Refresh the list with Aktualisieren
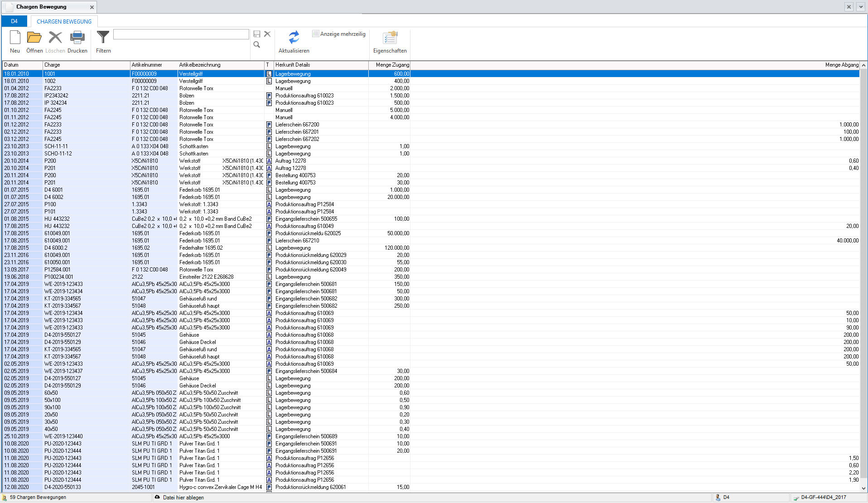The height and width of the screenshot is (503, 868). pyautogui.click(x=294, y=41)
